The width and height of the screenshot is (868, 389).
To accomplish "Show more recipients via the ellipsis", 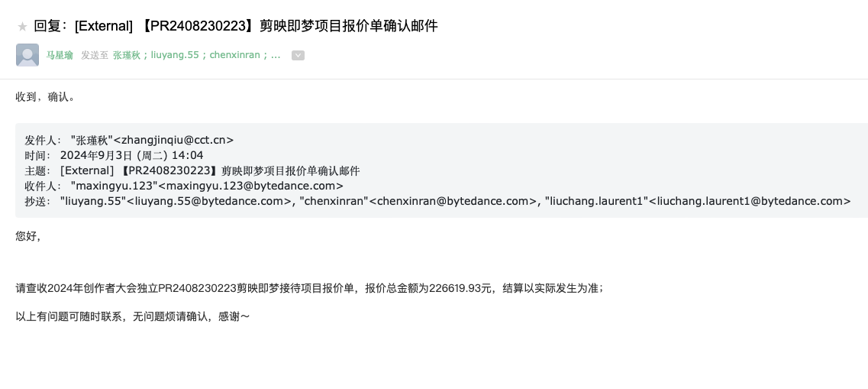I will [x=276, y=55].
